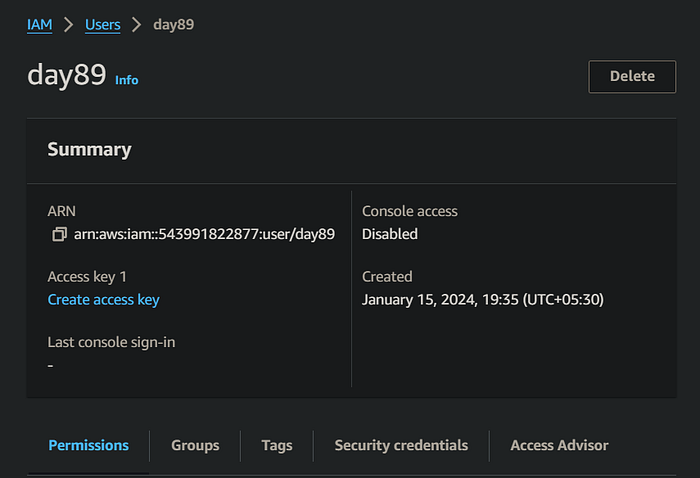Open the Groups tab
Screen dimensions: 700x478
tap(195, 445)
